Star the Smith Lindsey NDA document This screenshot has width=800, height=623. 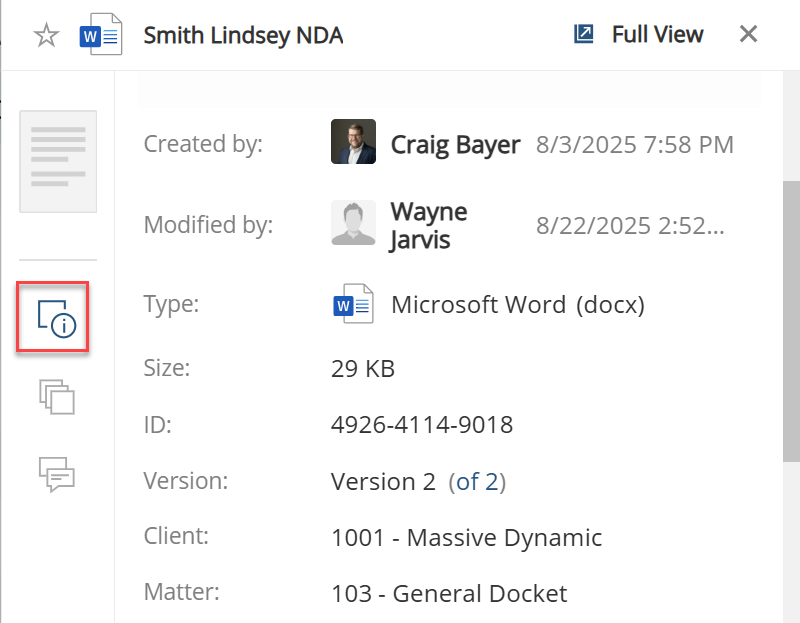point(46,36)
